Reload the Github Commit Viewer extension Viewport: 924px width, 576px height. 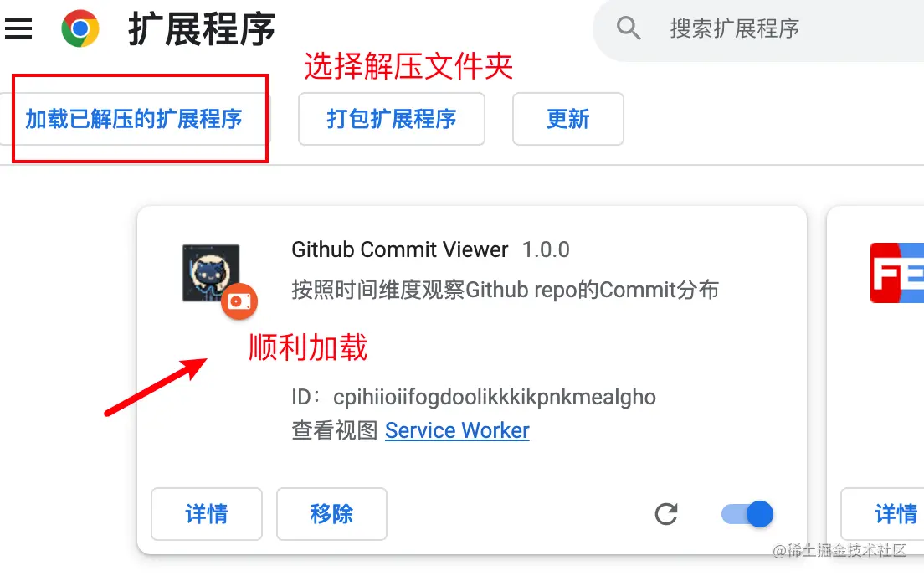coord(666,514)
